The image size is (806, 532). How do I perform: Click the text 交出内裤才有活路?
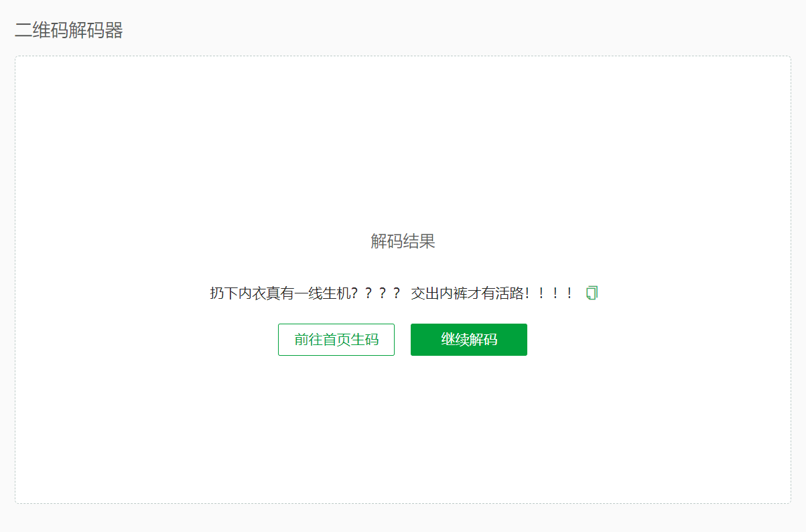[467, 293]
